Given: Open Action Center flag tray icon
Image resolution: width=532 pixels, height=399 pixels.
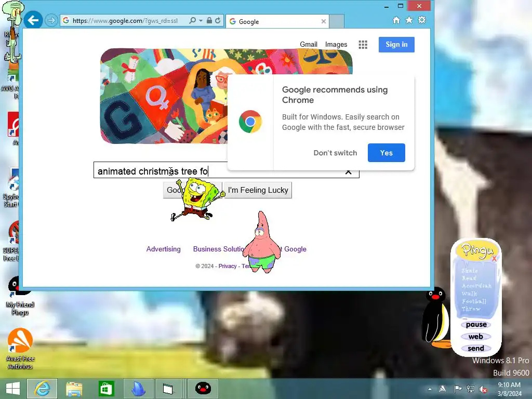Looking at the screenshot, I should pyautogui.click(x=458, y=389).
